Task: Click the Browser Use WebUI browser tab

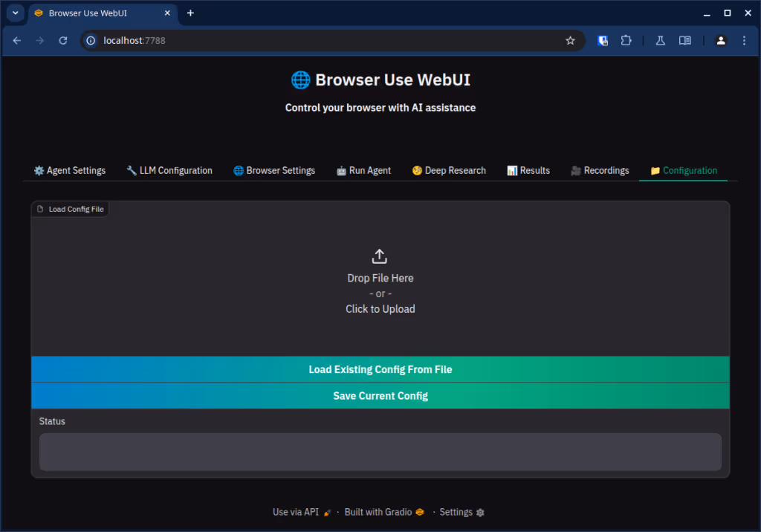Action: (x=103, y=13)
